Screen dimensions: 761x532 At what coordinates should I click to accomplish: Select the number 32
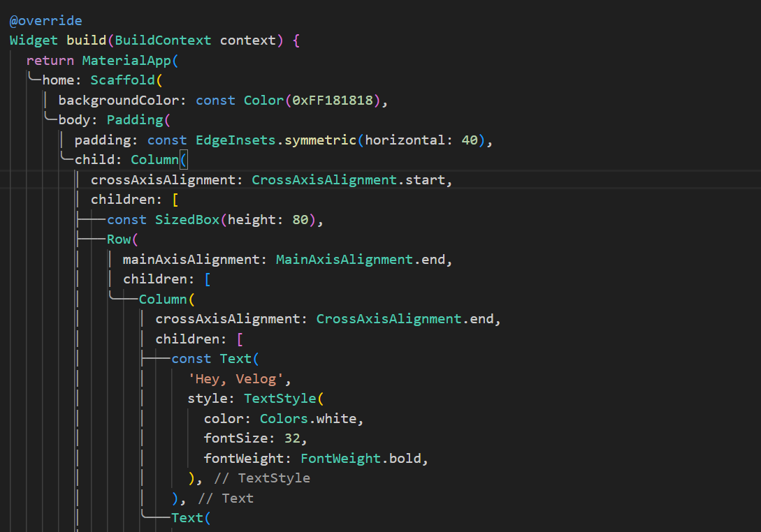[x=292, y=438]
